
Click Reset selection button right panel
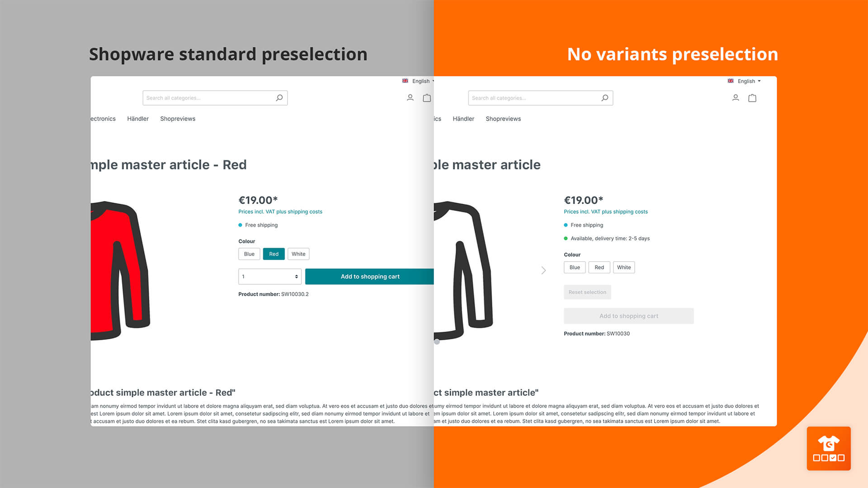point(587,292)
